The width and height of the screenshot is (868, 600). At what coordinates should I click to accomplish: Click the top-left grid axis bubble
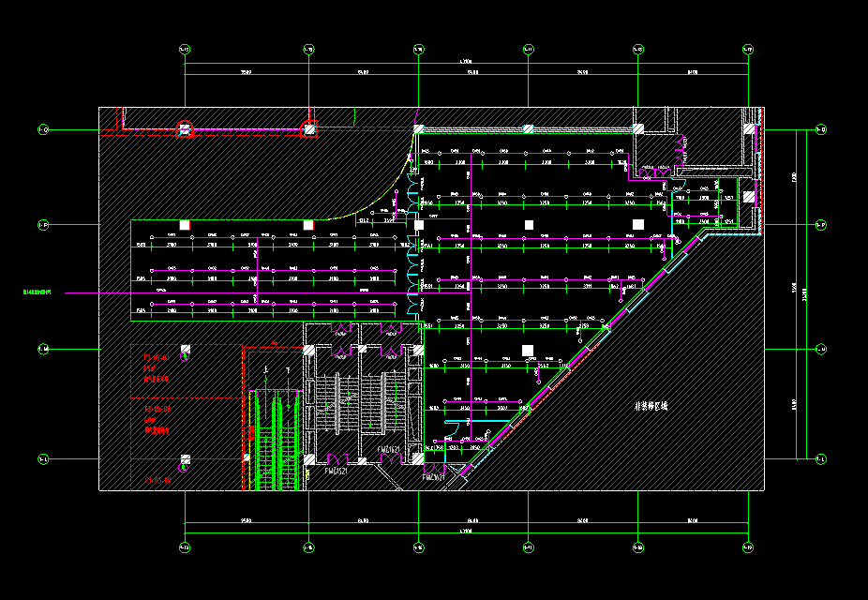(185, 49)
